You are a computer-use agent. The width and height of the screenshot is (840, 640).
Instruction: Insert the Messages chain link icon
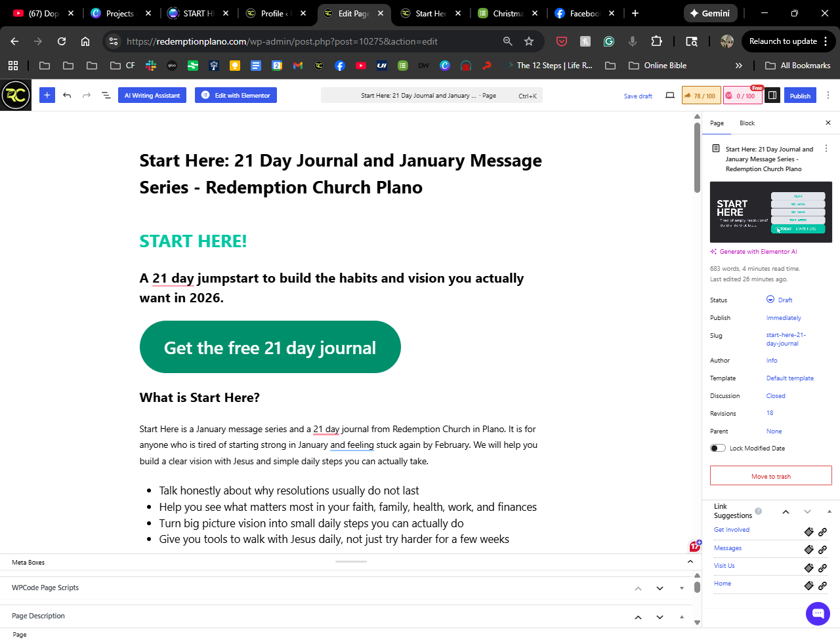pos(822,550)
